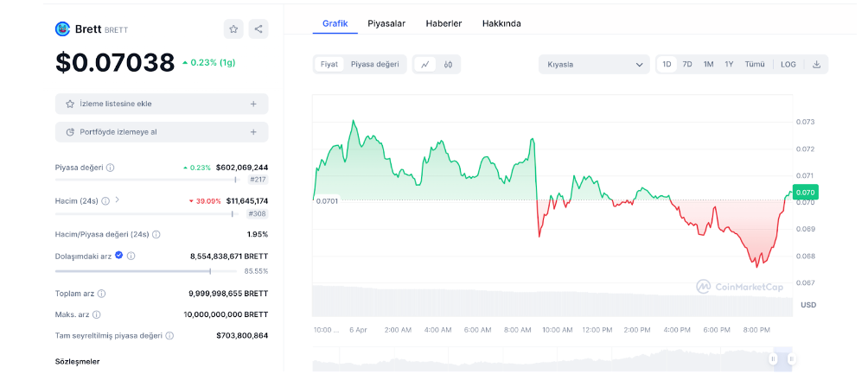This screenshot has width=868, height=374.
Task: Download chart data via the download icon
Action: (x=816, y=64)
